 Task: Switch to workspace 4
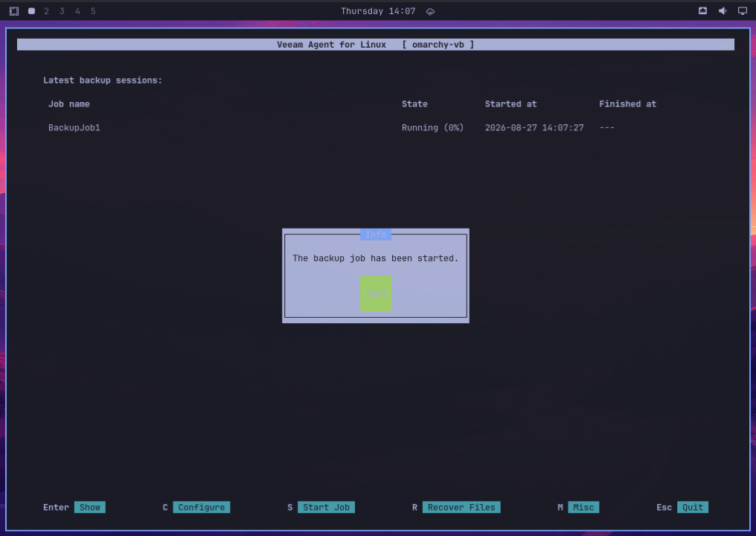(77, 11)
